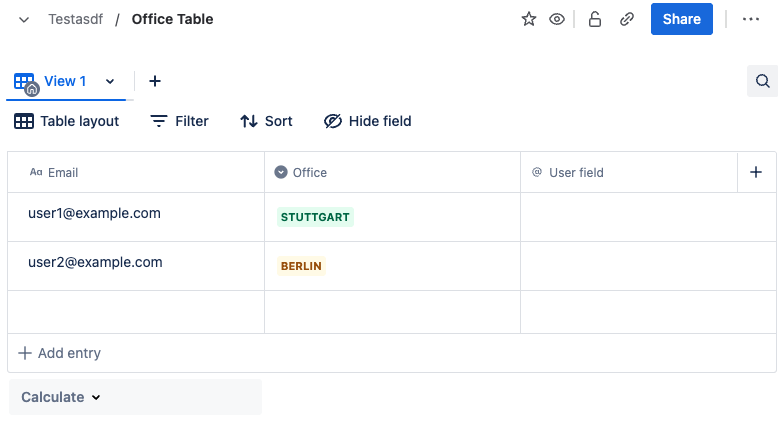Add a new field column
Viewport: 778px width, 421px height.
[756, 172]
